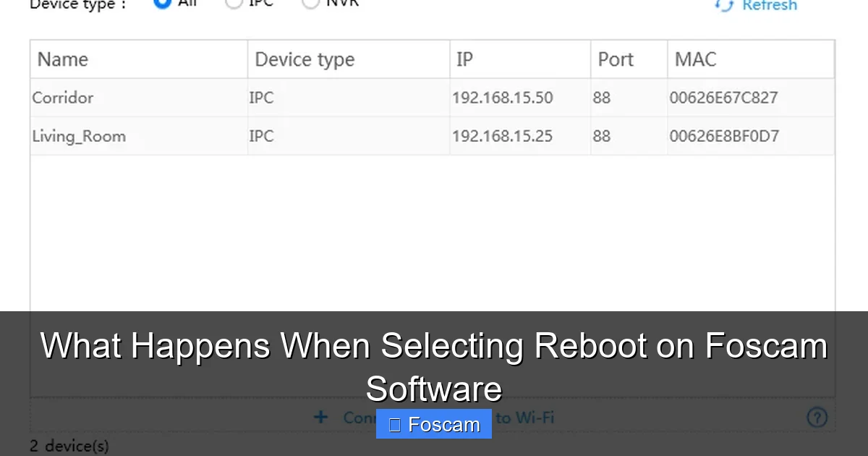Choose the IPC radio button filter
868x456 pixels.
click(x=234, y=3)
